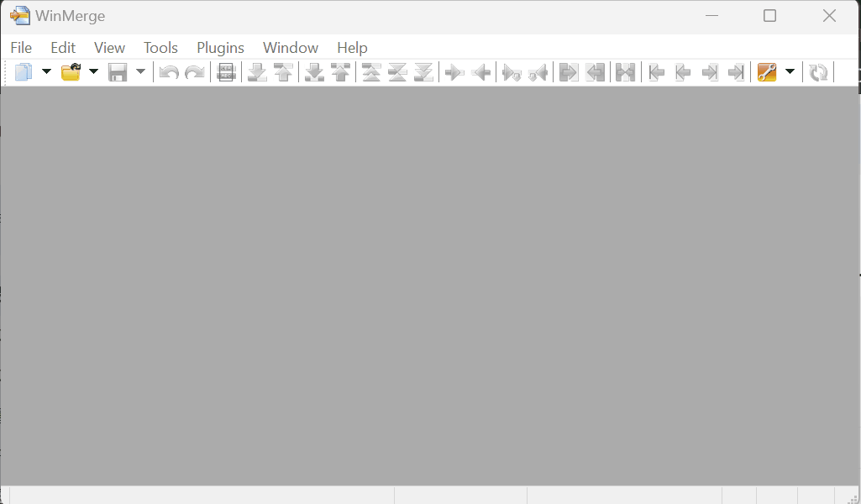Create a new file comparison
The width and height of the screenshot is (861, 504).
[x=23, y=72]
